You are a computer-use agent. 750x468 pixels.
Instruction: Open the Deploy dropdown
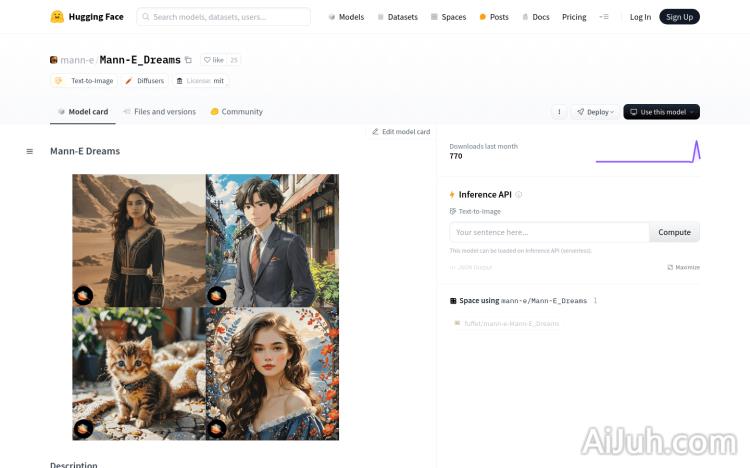[594, 112]
